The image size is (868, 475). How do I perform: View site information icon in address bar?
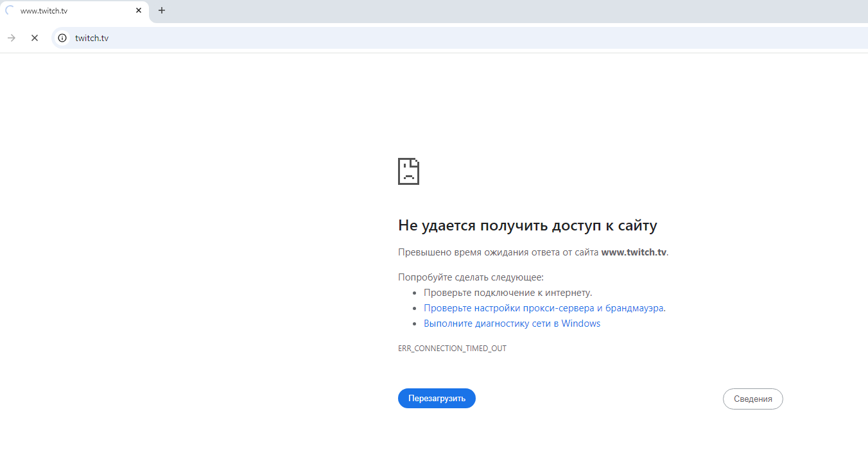click(x=62, y=38)
